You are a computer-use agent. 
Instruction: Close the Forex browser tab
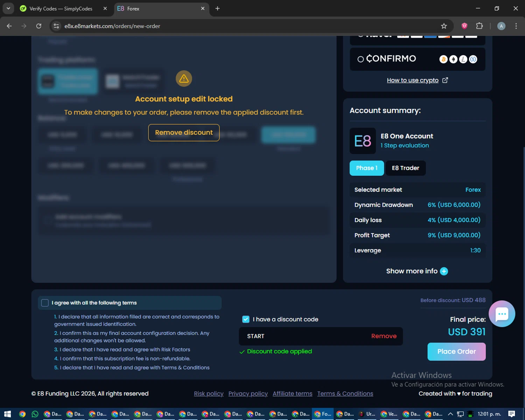[203, 8]
